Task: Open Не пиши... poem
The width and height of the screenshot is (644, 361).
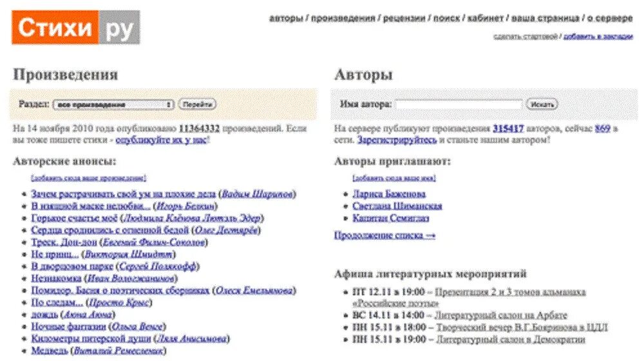Action: pos(55,254)
